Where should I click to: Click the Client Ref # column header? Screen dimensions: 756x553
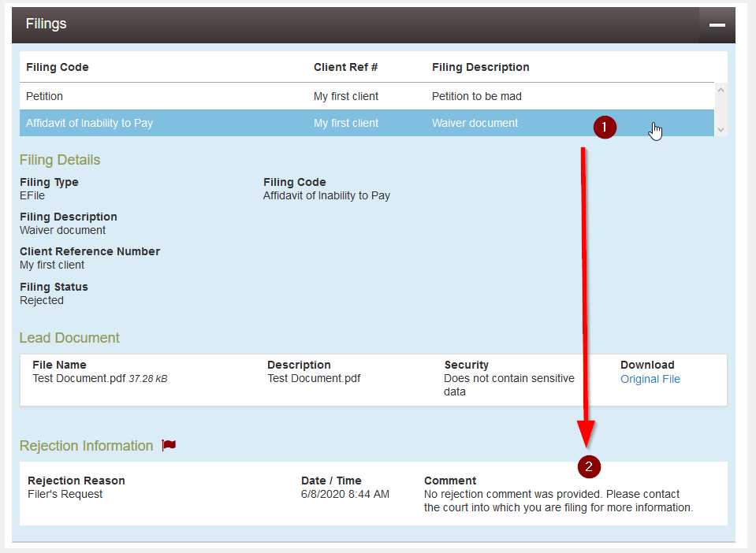tap(345, 67)
